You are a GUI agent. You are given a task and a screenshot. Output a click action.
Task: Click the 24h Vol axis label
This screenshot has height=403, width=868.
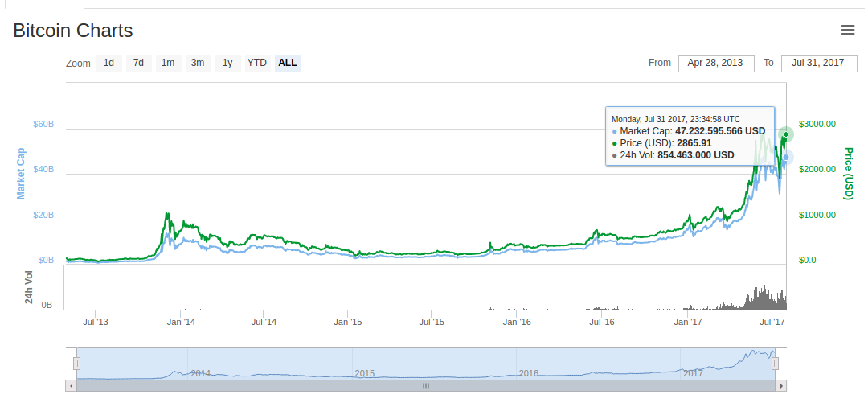pyautogui.click(x=29, y=287)
